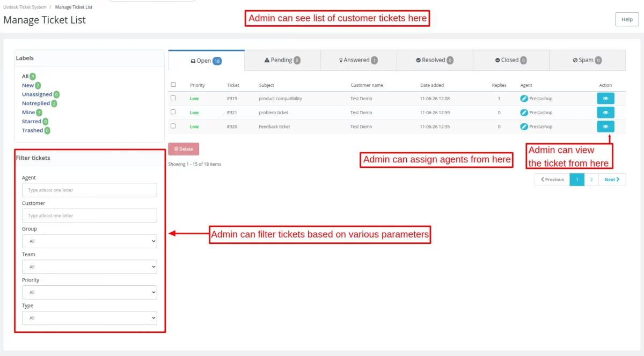Screen dimensions: 644x356
Task: Select checkbox for ticket #321
Action: click(x=173, y=112)
